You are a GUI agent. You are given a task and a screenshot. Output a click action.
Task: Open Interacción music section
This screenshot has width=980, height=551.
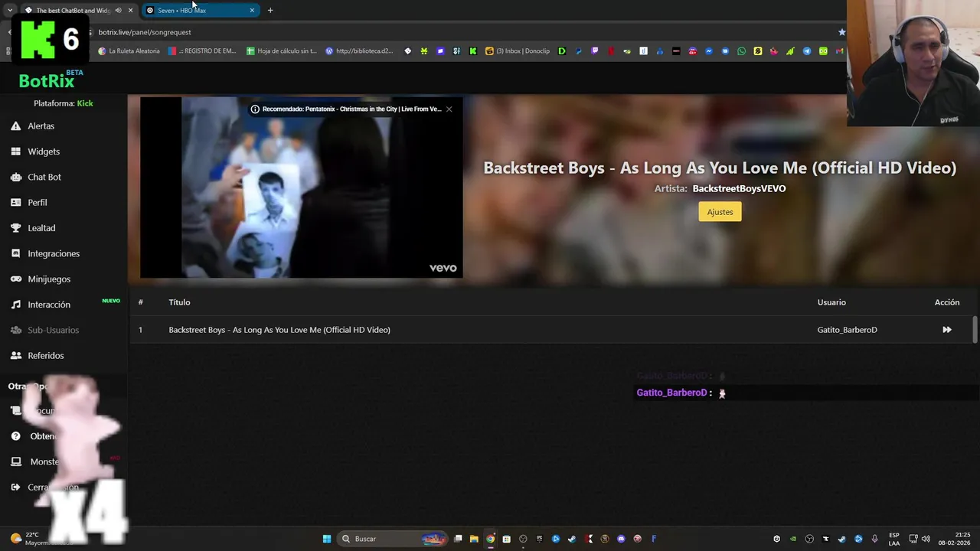pyautogui.click(x=49, y=305)
